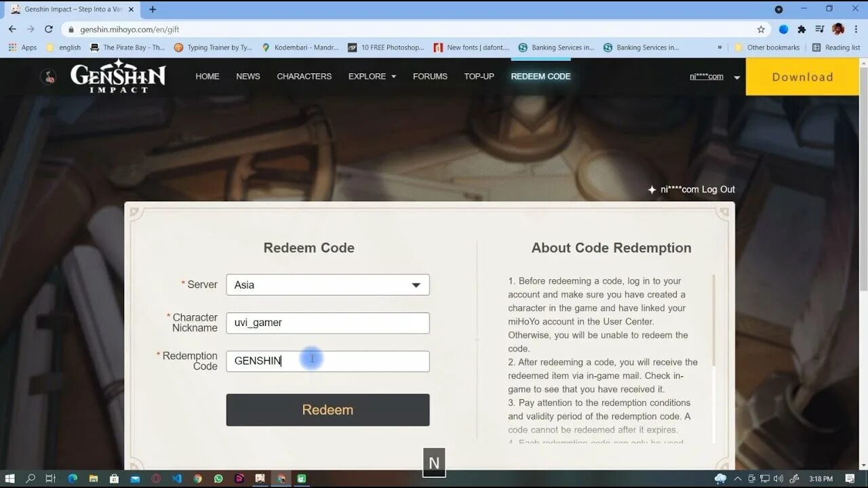Open the Apps shortcut in bookmarks bar
The image size is (868, 488).
(23, 47)
